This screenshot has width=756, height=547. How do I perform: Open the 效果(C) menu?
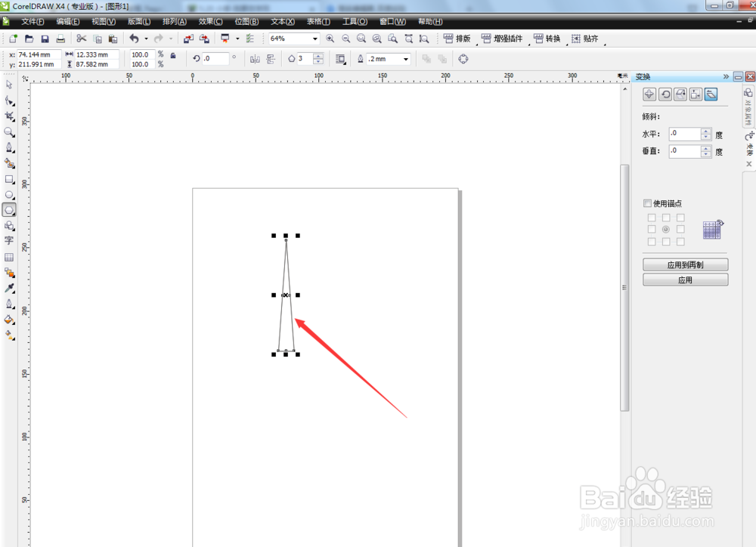211,22
